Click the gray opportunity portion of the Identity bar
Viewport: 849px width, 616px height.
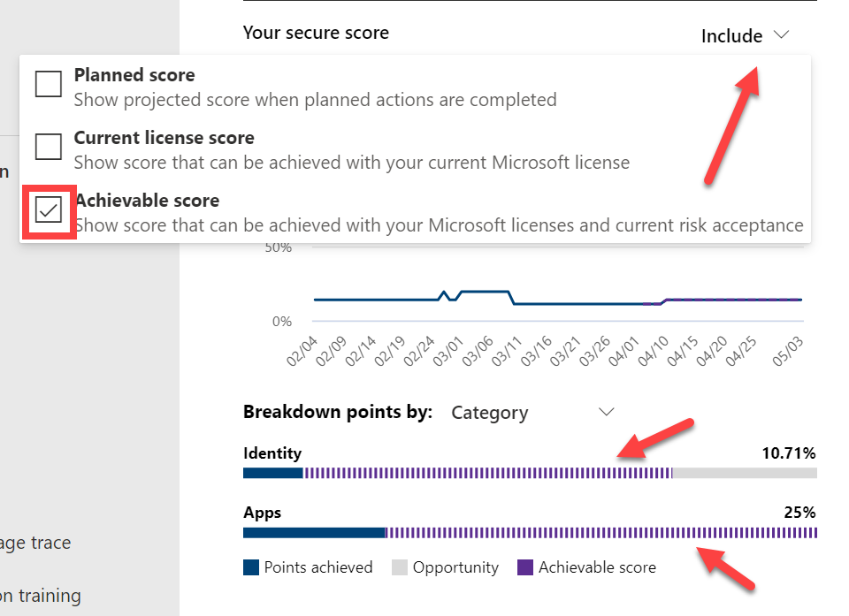click(x=745, y=473)
